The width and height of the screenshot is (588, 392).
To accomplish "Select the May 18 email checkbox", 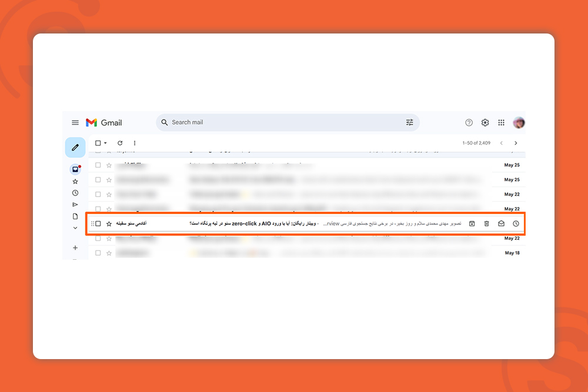I will 98,253.
